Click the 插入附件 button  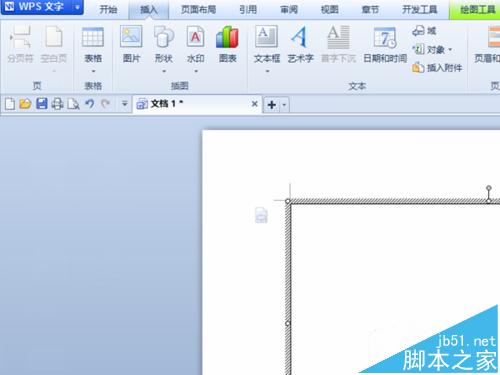coord(437,68)
